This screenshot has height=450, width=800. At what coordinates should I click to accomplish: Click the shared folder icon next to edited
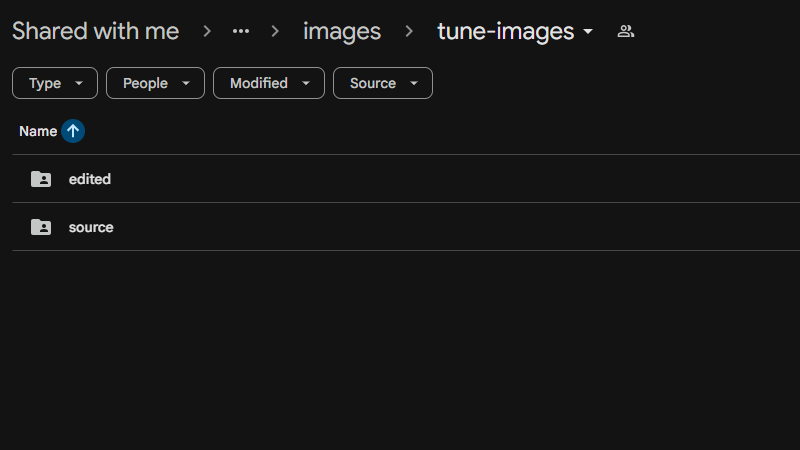click(x=41, y=179)
